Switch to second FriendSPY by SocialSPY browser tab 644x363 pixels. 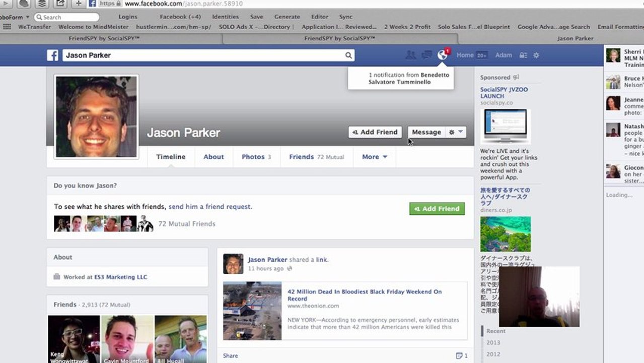pyautogui.click(x=340, y=38)
